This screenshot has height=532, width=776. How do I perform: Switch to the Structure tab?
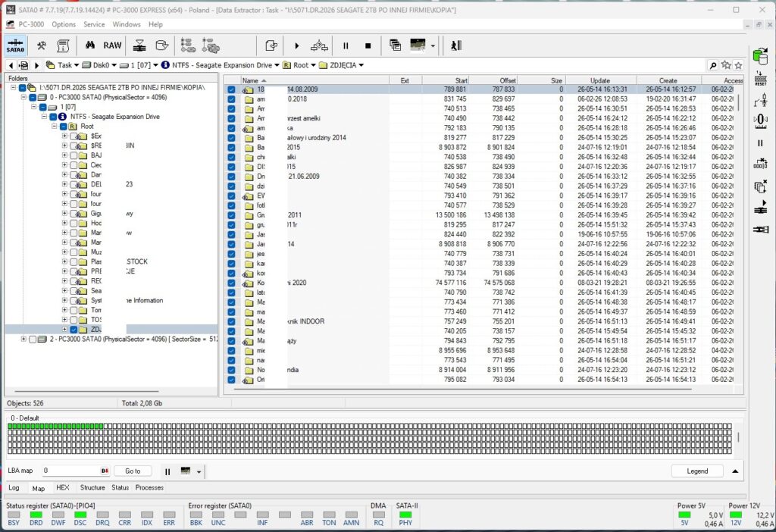[92, 487]
